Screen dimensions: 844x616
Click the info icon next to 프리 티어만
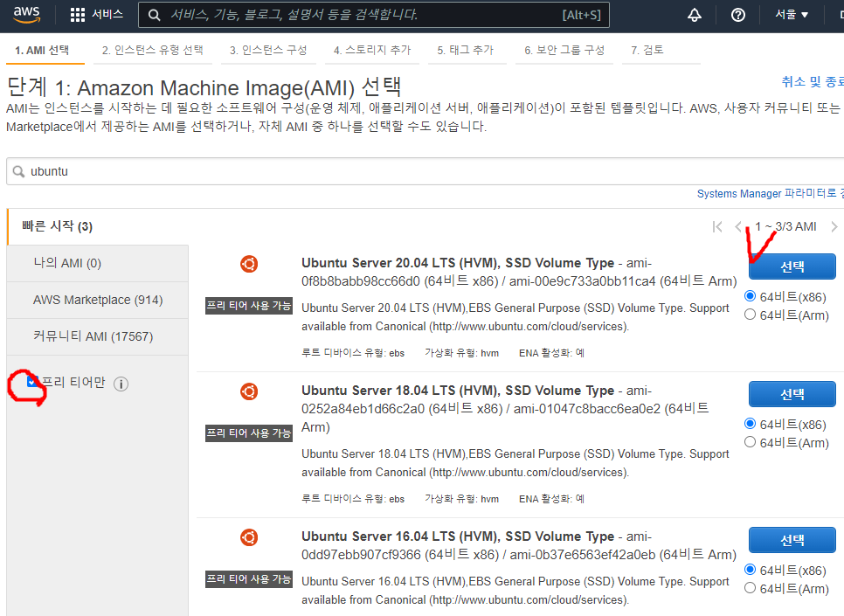click(121, 384)
